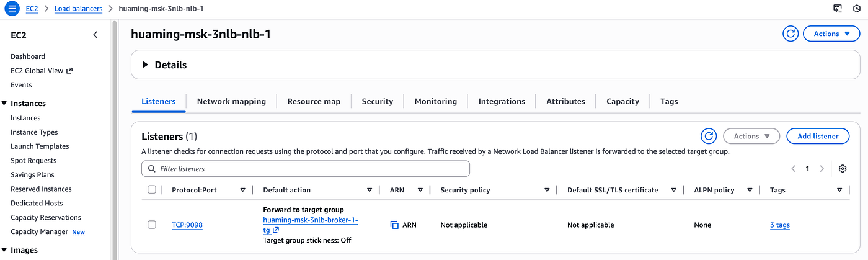Open the hamburger navigation menu
This screenshot has width=868, height=260.
tap(12, 9)
